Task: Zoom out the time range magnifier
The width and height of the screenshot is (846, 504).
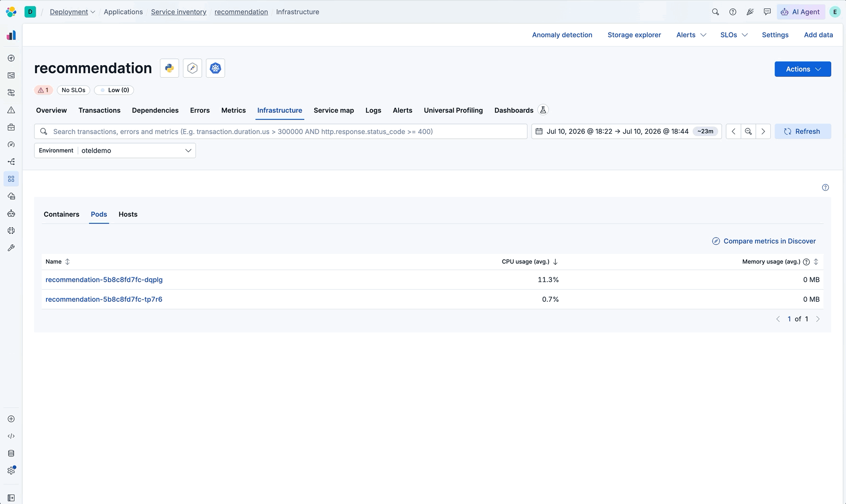Action: pos(748,131)
